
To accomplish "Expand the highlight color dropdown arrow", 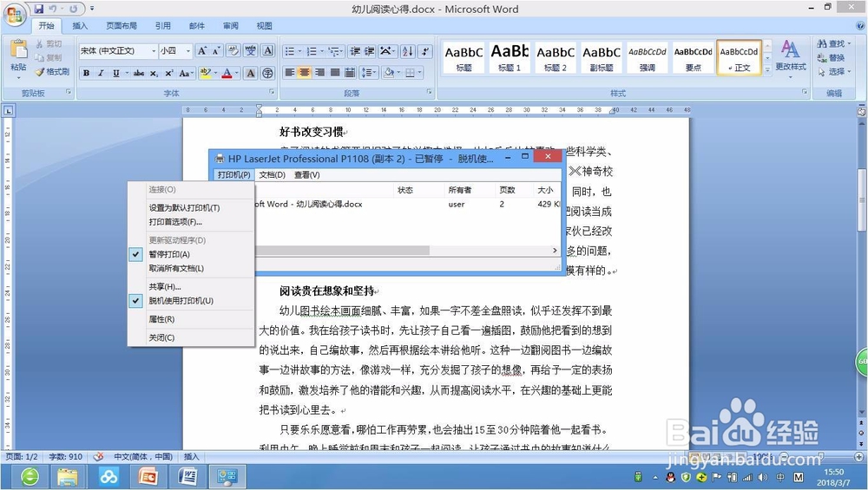I will tap(214, 73).
